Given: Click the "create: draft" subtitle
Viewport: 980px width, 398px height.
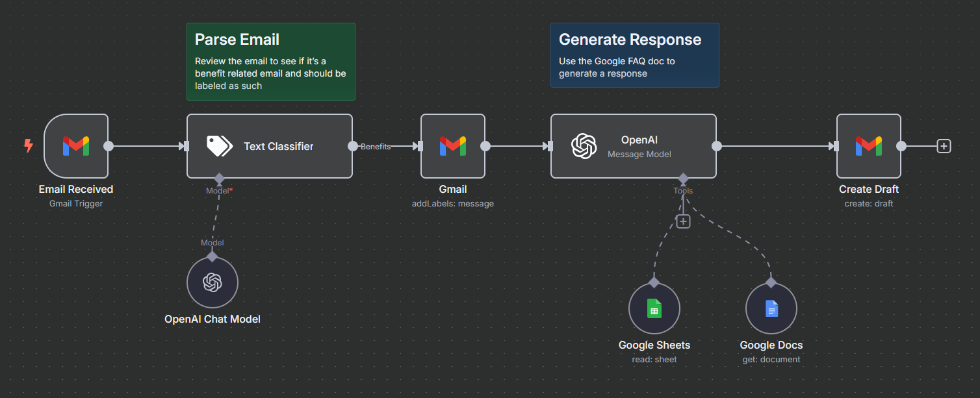Looking at the screenshot, I should tap(869, 203).
